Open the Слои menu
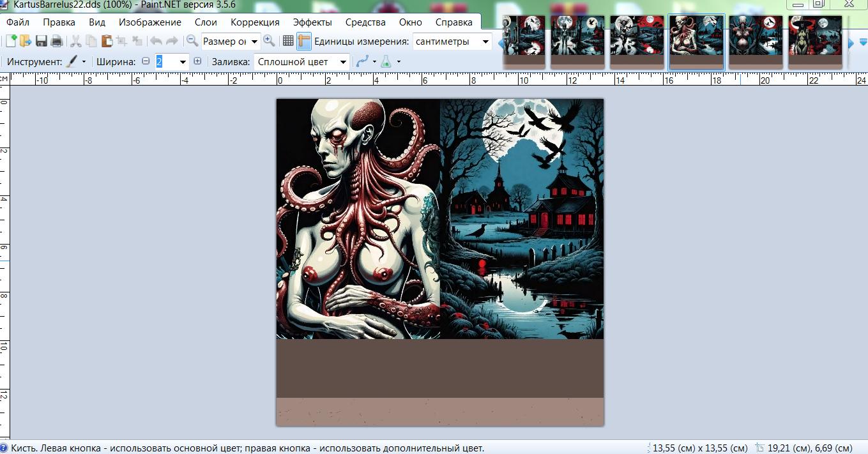Screen dimensions: 868x454 [206, 22]
